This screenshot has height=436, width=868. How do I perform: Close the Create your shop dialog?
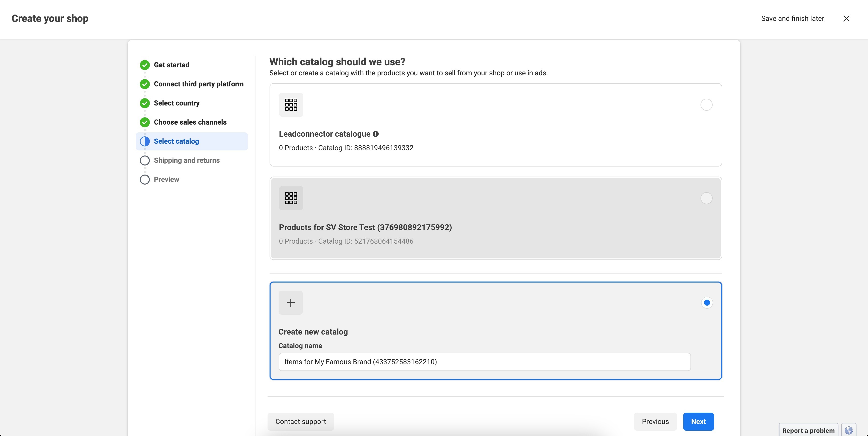tap(846, 19)
